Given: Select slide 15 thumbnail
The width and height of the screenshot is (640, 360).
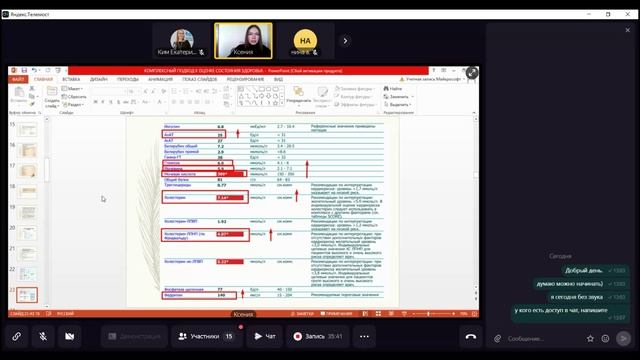Looking at the screenshot, I should click(x=27, y=130).
